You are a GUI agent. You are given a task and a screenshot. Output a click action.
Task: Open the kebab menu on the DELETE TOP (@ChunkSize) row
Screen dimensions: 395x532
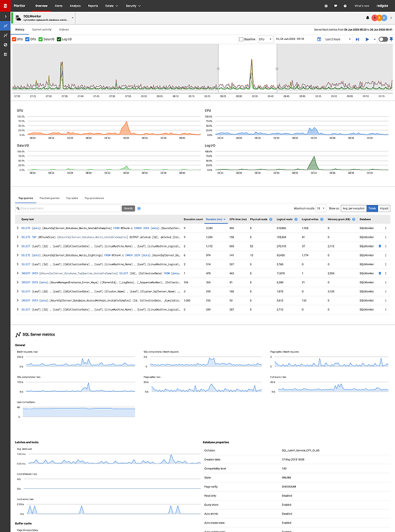(385, 237)
